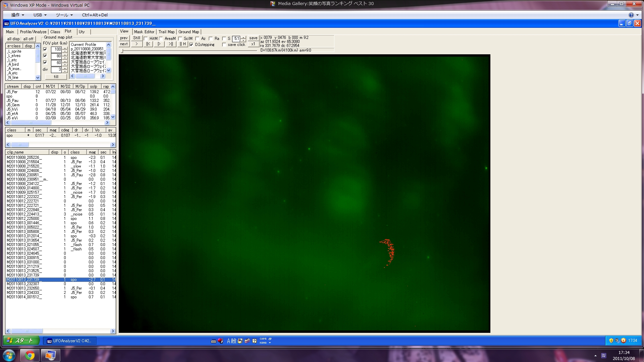
Task: Jump to last frame with '>||' button
Action: pos(171,44)
